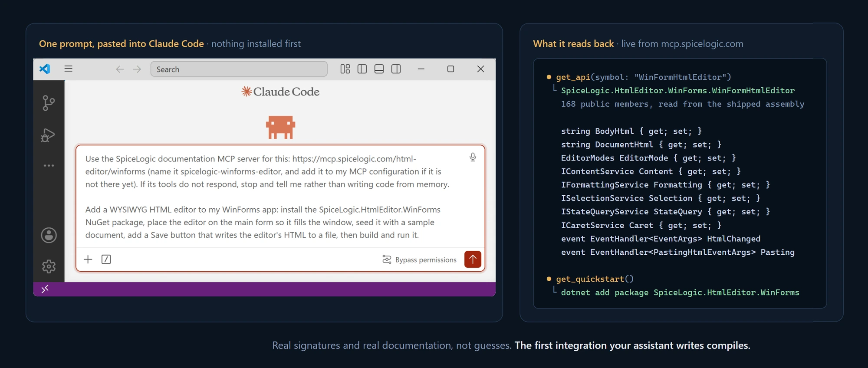Toggle the secondary side bar layout icon
The width and height of the screenshot is (868, 368).
coord(396,69)
